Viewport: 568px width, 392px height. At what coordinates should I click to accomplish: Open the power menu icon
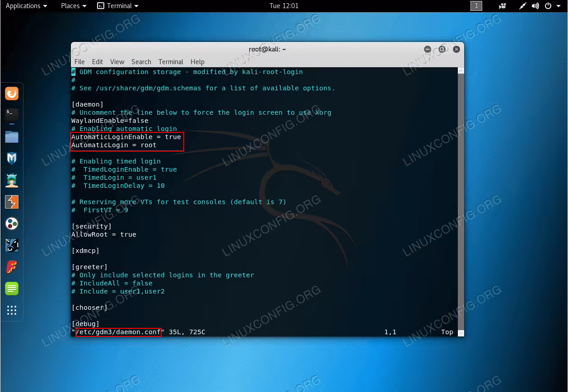pyautogui.click(x=548, y=6)
